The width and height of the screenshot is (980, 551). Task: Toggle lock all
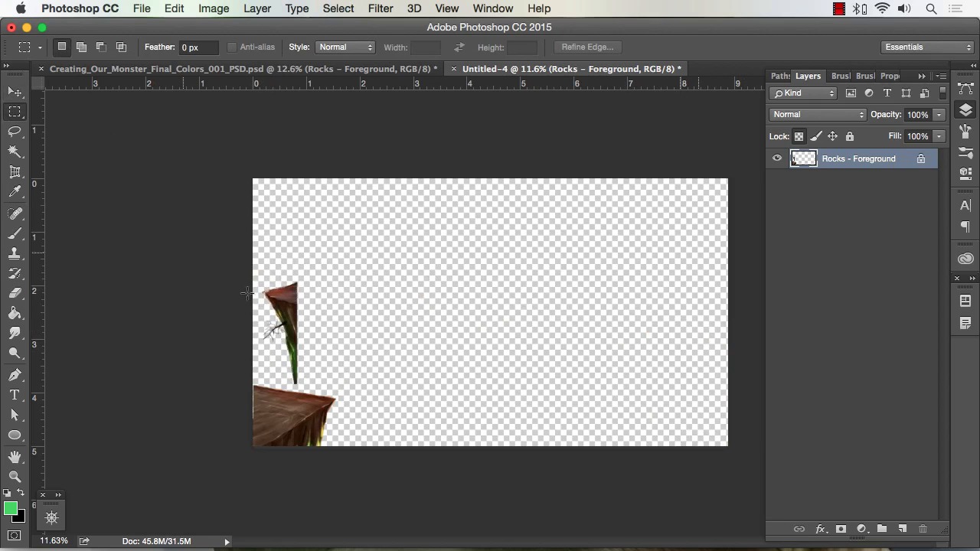[850, 136]
